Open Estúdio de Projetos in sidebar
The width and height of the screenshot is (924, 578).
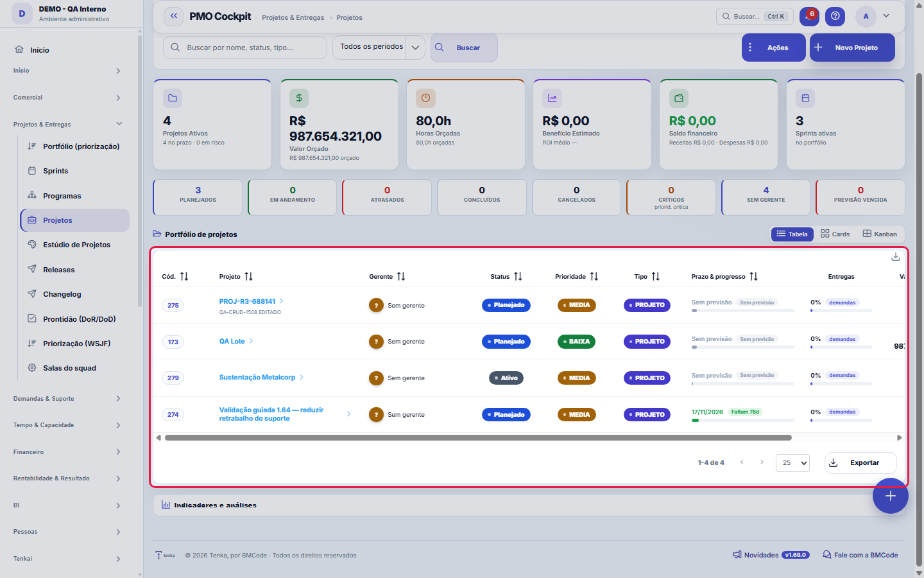(x=74, y=245)
